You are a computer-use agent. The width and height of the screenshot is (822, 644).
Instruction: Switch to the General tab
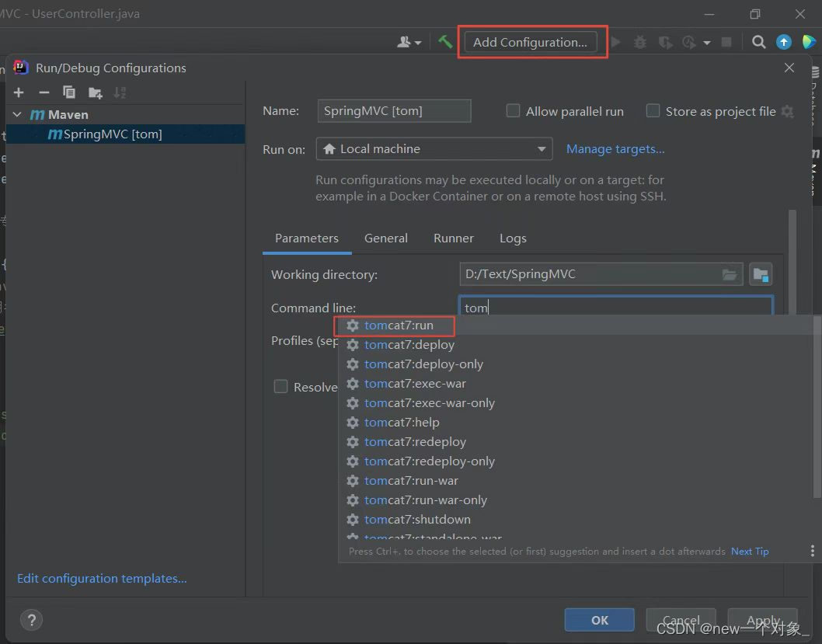(x=386, y=238)
